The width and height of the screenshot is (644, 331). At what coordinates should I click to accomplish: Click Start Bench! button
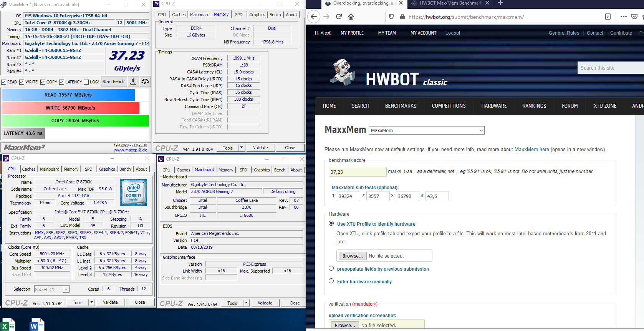(114, 82)
